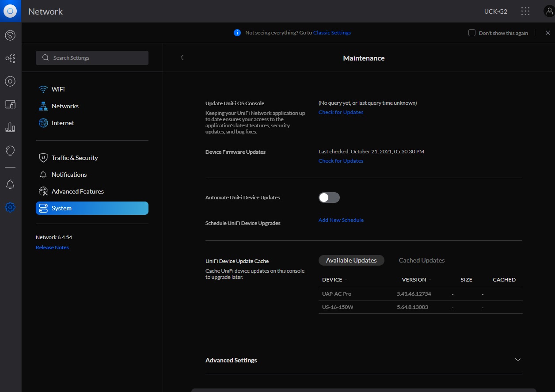Select the UAP-AC-Pro device row
This screenshot has width=555, height=392.
[x=420, y=294]
